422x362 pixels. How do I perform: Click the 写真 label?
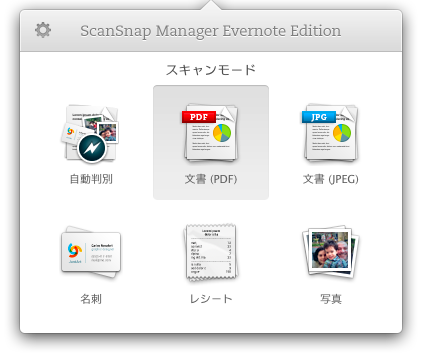coord(331,299)
